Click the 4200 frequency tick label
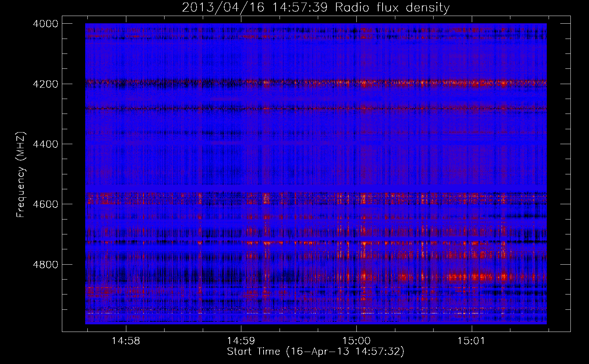The image size is (589, 364). click(46, 84)
